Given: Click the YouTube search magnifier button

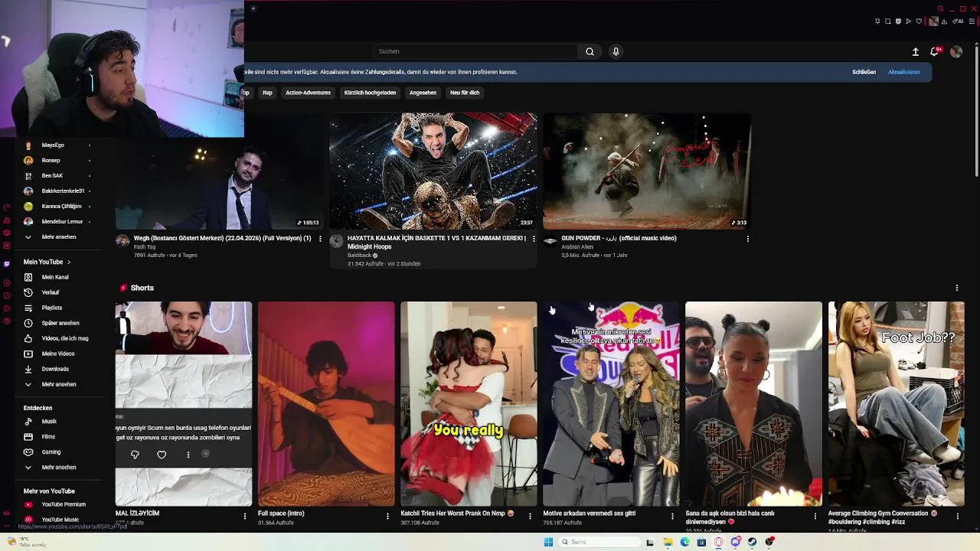Looking at the screenshot, I should [590, 51].
